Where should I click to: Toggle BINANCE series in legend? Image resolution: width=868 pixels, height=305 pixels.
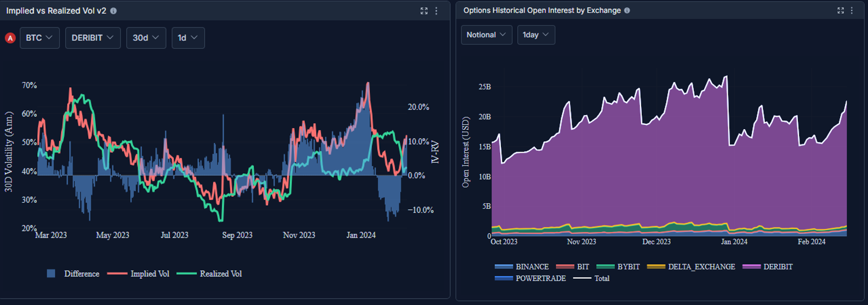pyautogui.click(x=522, y=267)
